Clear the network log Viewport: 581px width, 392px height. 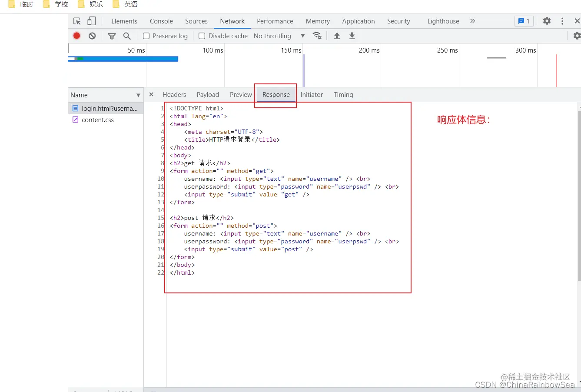(x=92, y=36)
